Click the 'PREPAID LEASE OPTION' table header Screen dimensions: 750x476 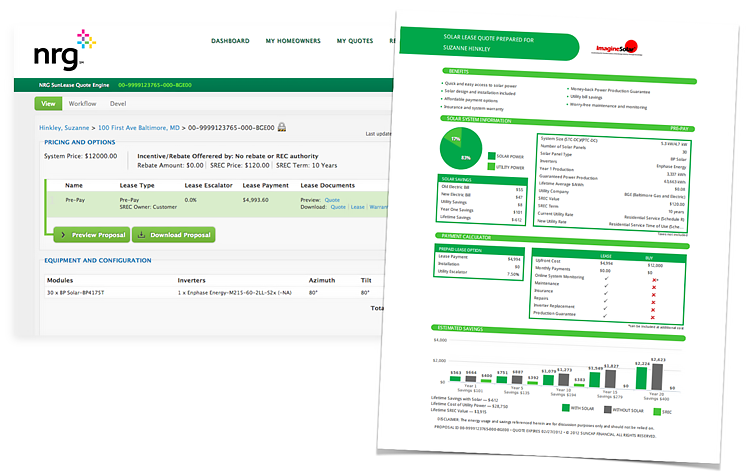479,250
